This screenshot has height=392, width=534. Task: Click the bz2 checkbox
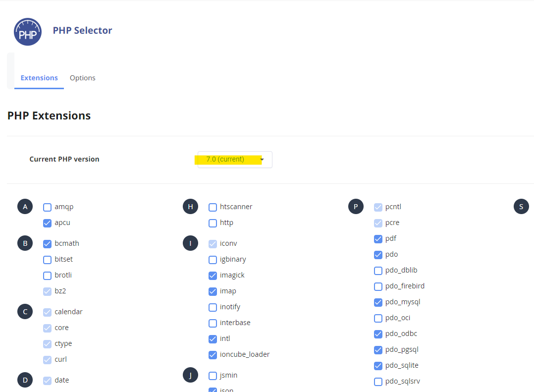[48, 291]
